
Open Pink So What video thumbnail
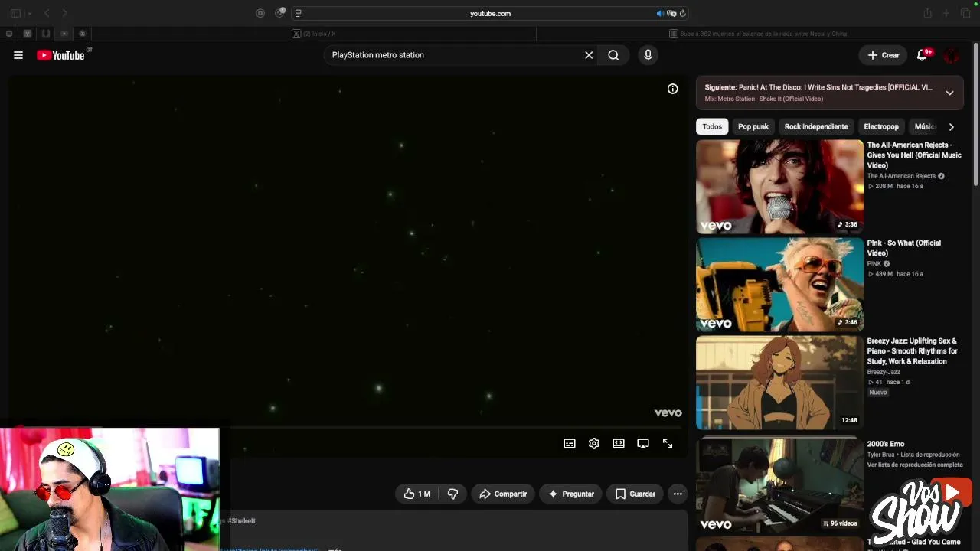coord(779,284)
